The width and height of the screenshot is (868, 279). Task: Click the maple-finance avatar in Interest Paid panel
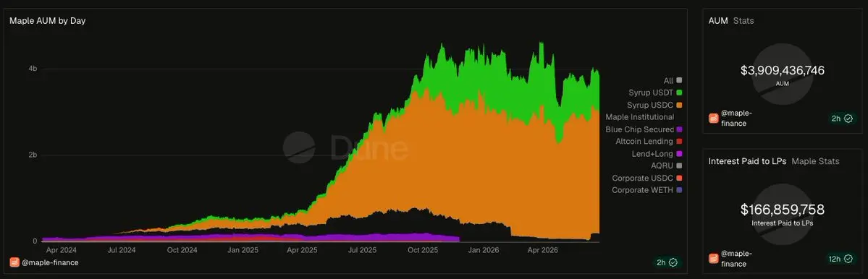pyautogui.click(x=714, y=258)
